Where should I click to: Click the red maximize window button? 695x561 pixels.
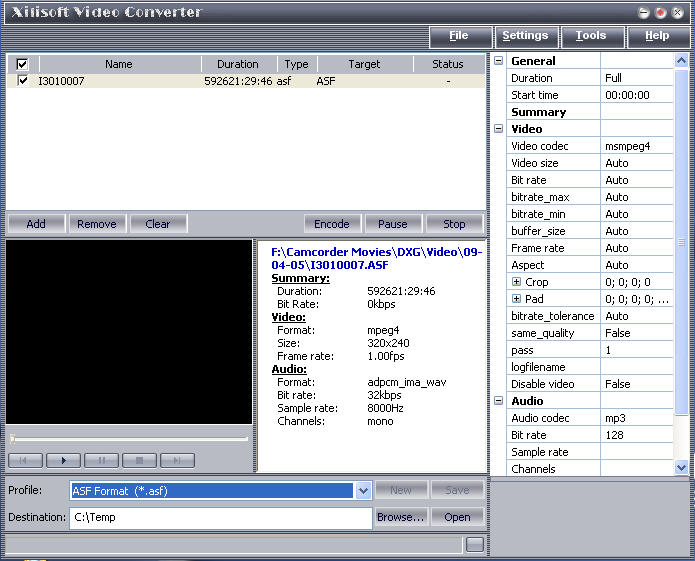660,13
